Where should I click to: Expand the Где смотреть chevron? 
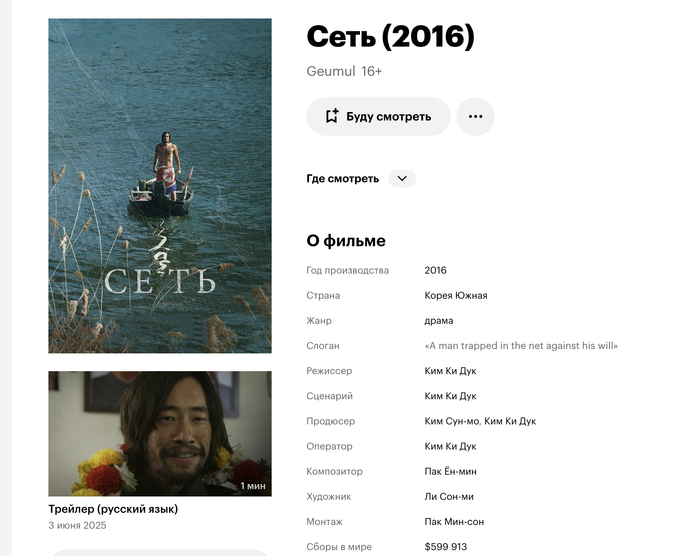tap(402, 179)
